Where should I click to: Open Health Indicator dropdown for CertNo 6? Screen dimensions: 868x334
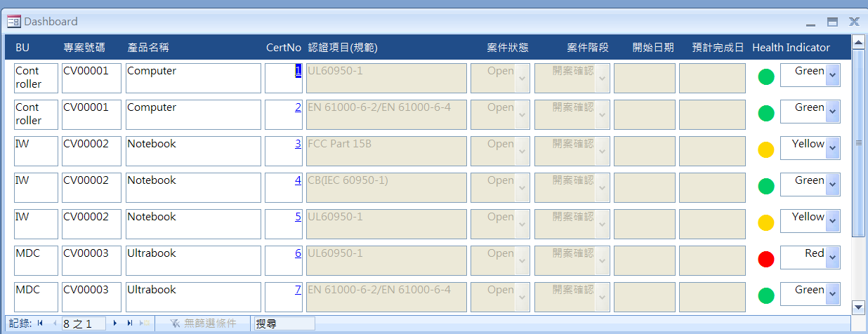[x=833, y=258]
